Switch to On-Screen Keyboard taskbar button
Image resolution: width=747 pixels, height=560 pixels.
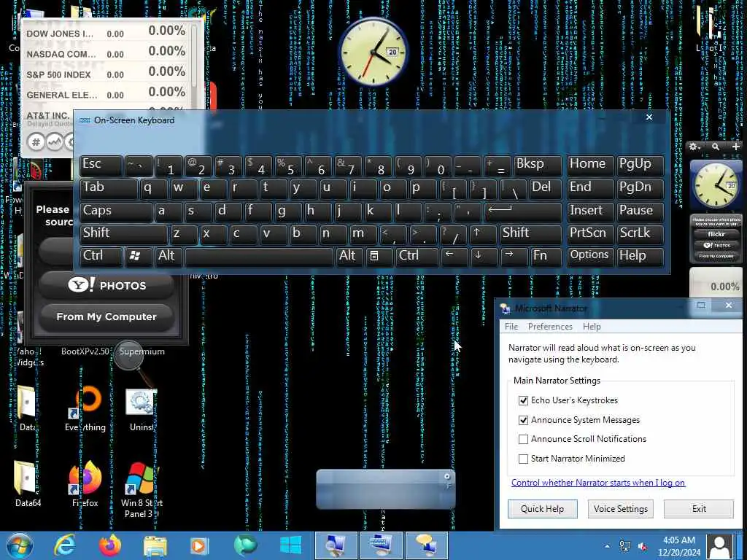[x=381, y=545]
